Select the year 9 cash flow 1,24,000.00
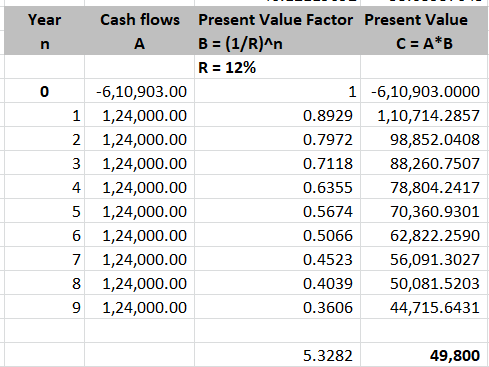The width and height of the screenshot is (489, 367). pos(140,307)
